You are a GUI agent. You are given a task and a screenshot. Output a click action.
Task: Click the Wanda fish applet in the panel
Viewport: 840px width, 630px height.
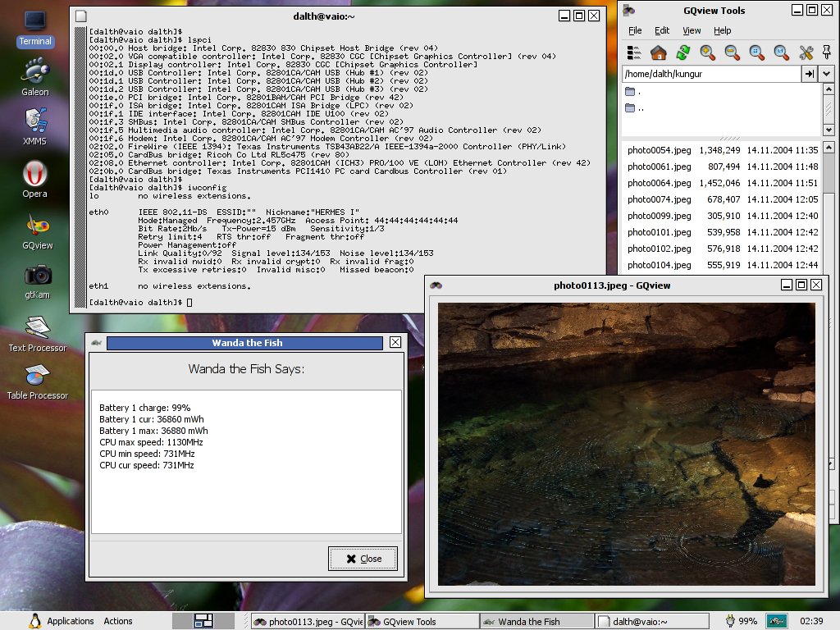[776, 621]
